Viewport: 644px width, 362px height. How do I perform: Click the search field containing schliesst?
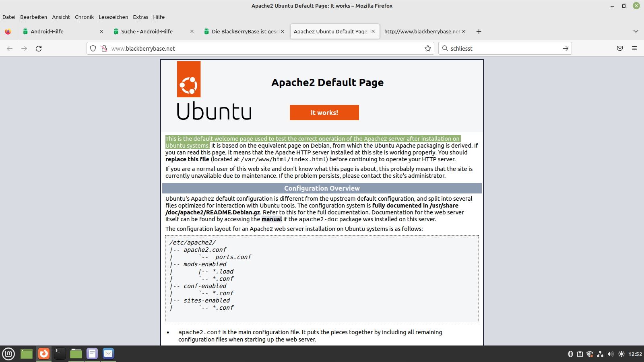point(503,49)
